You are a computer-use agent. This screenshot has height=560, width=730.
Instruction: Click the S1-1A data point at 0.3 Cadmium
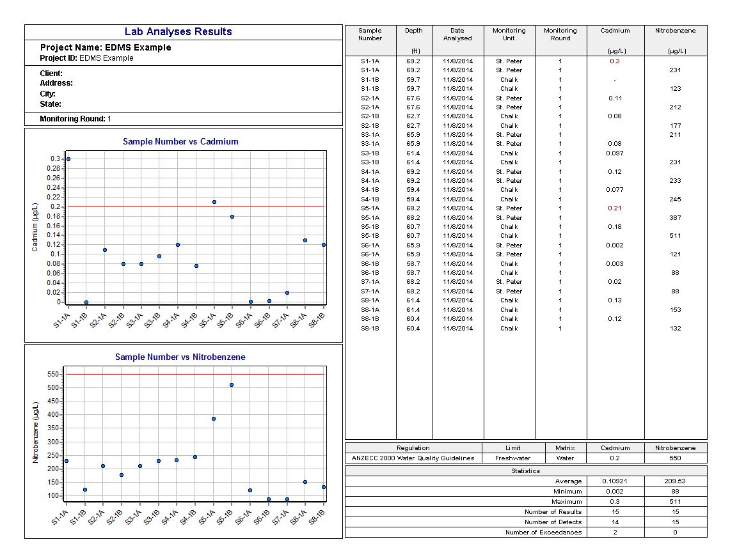(68, 159)
